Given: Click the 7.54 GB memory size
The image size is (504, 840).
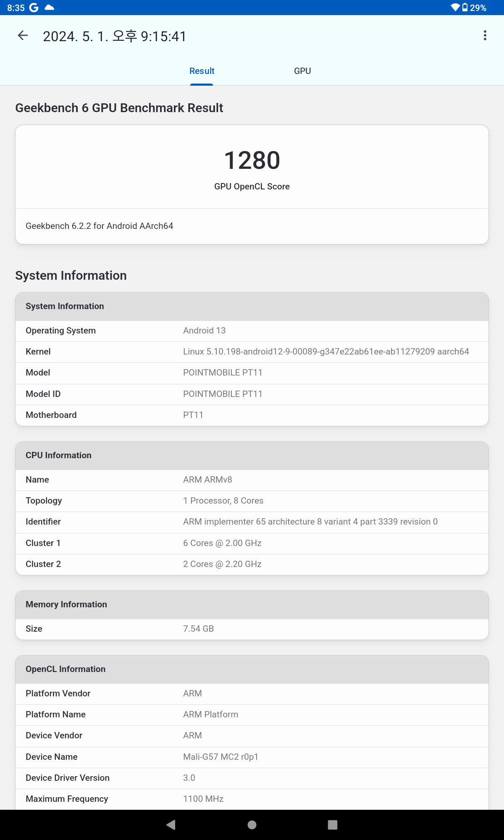Looking at the screenshot, I should (199, 629).
